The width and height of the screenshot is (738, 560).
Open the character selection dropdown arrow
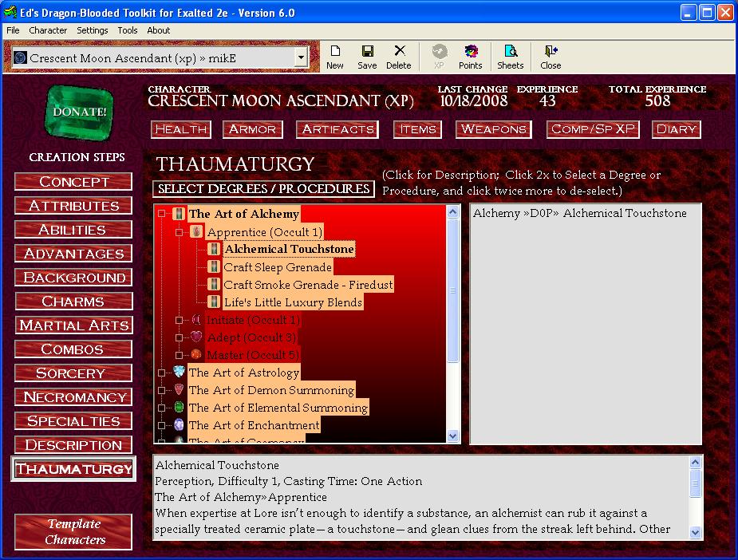pos(301,58)
